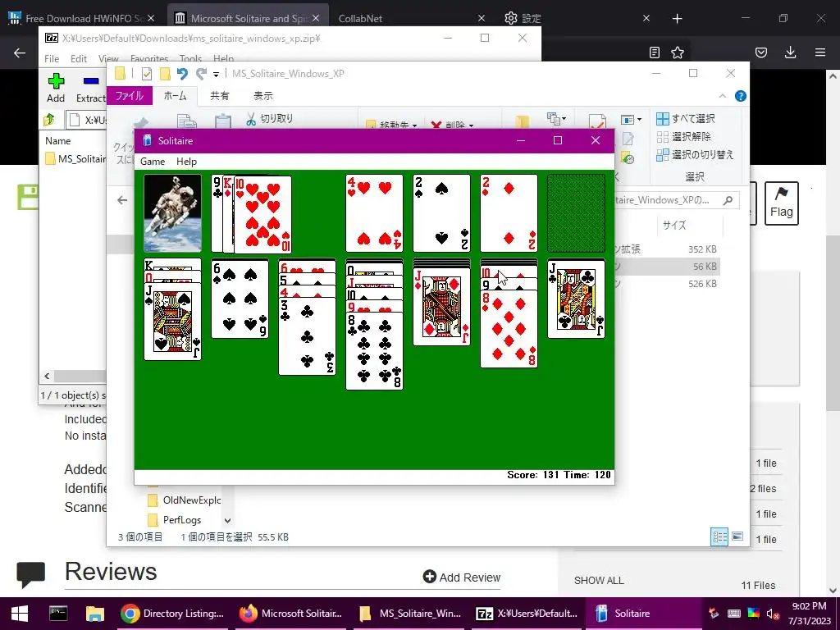Click the navigation pane scroll-down chevron
Screen dimensions: 840x630
coord(228,520)
